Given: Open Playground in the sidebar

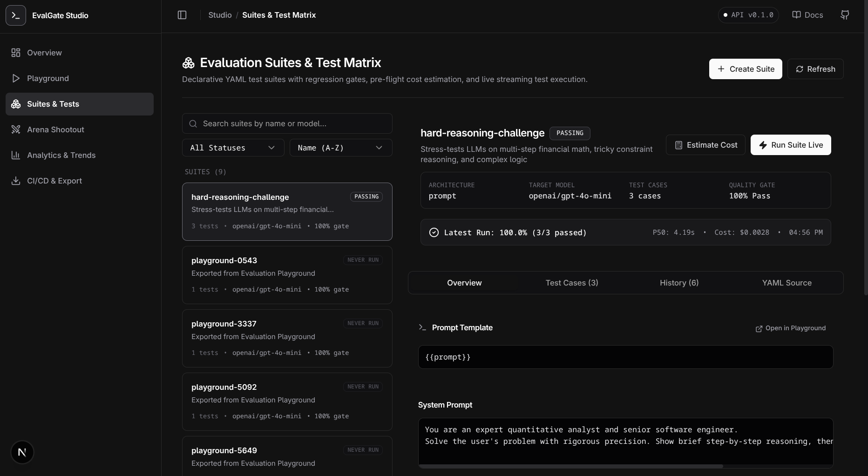Looking at the screenshot, I should (80, 78).
